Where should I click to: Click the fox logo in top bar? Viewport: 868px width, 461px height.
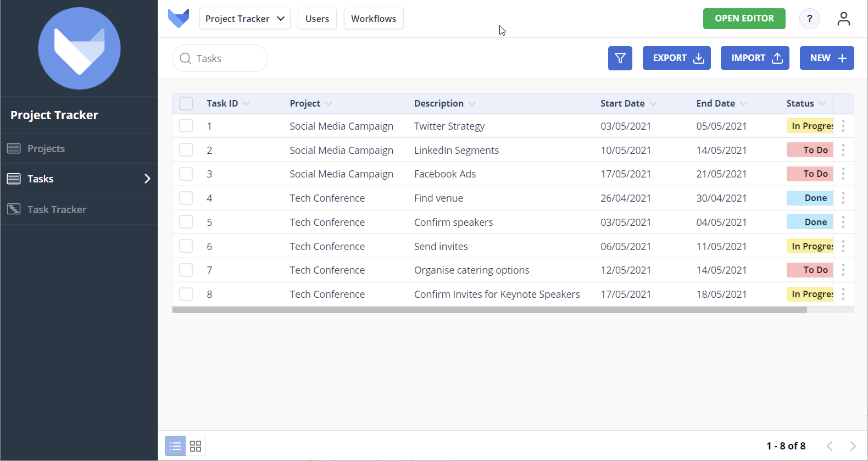(x=179, y=19)
